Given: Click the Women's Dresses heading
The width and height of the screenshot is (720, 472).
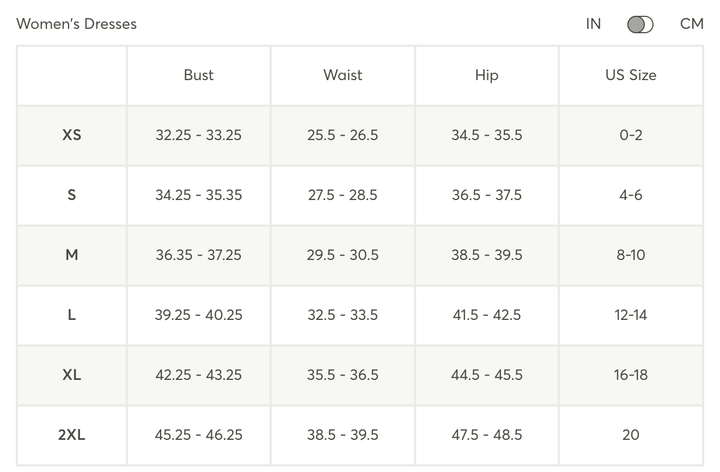Looking at the screenshot, I should pos(77,24).
